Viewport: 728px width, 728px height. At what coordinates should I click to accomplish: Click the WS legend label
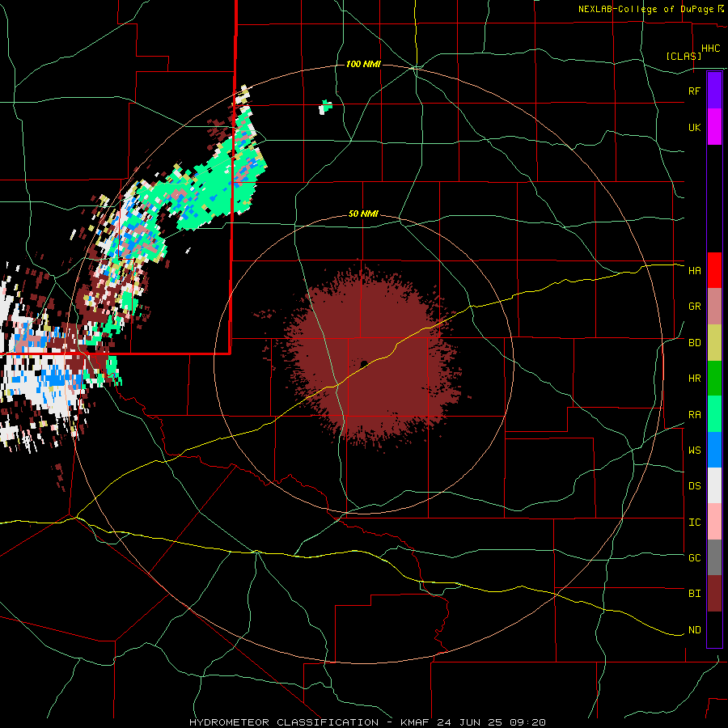point(694,451)
